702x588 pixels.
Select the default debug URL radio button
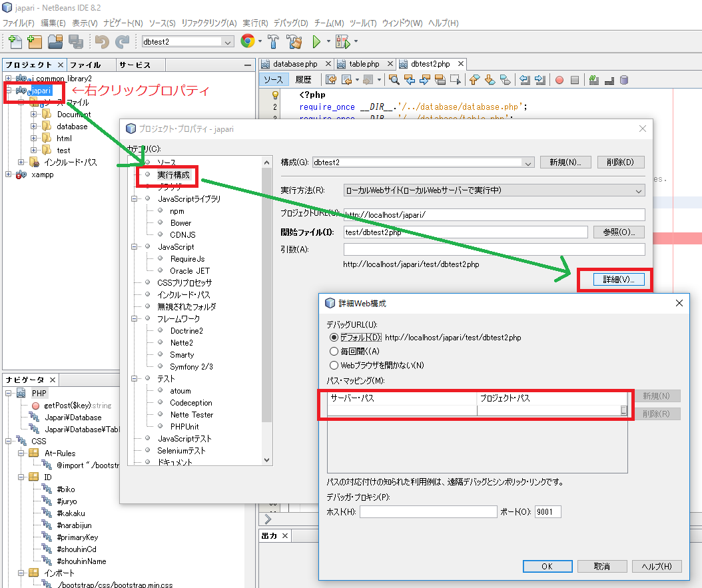(x=334, y=338)
